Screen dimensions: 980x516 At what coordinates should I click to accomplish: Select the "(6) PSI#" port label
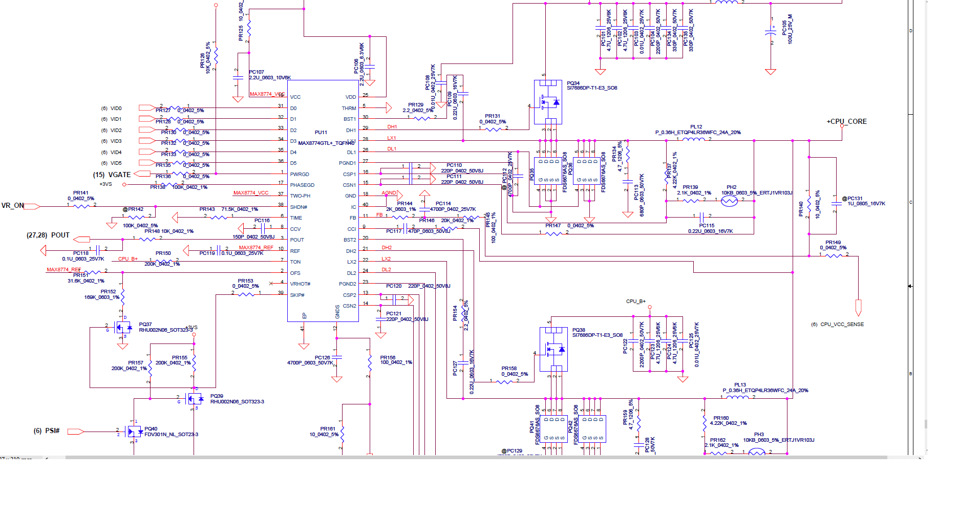47,431
